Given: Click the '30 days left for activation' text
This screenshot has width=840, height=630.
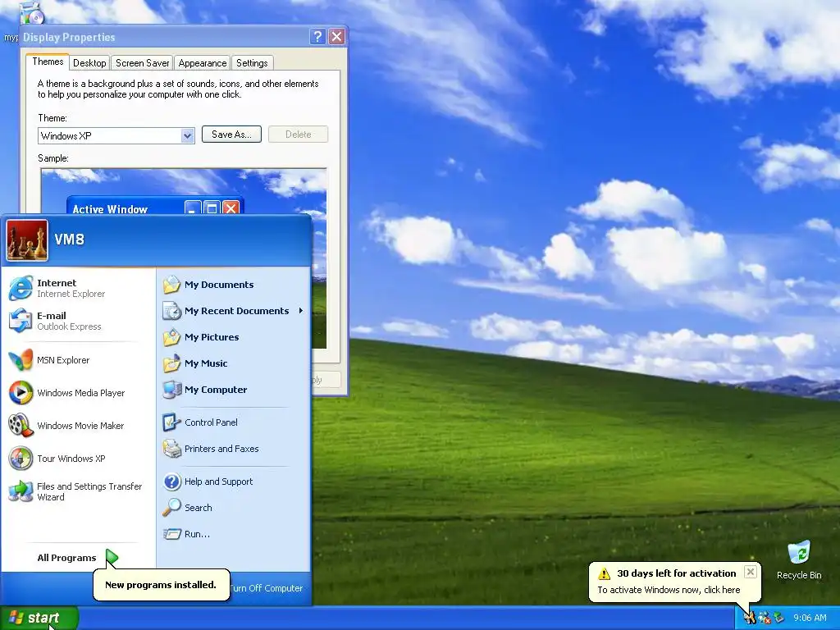Looking at the screenshot, I should (x=677, y=573).
